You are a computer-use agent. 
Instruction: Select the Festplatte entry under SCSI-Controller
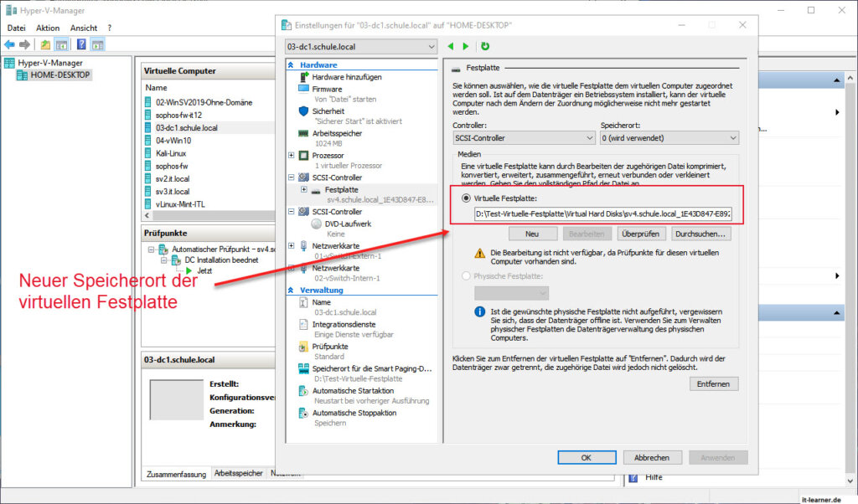click(342, 190)
